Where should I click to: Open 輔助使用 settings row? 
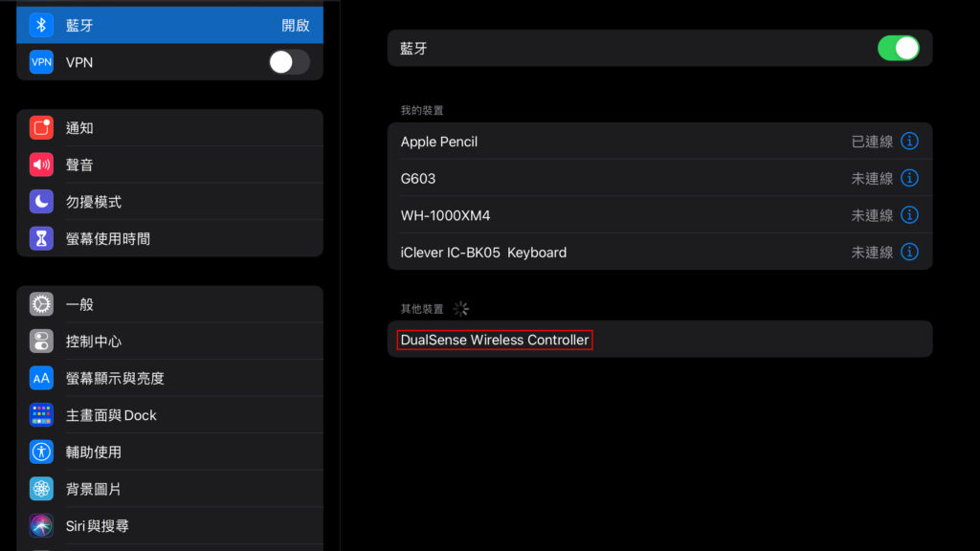[170, 452]
